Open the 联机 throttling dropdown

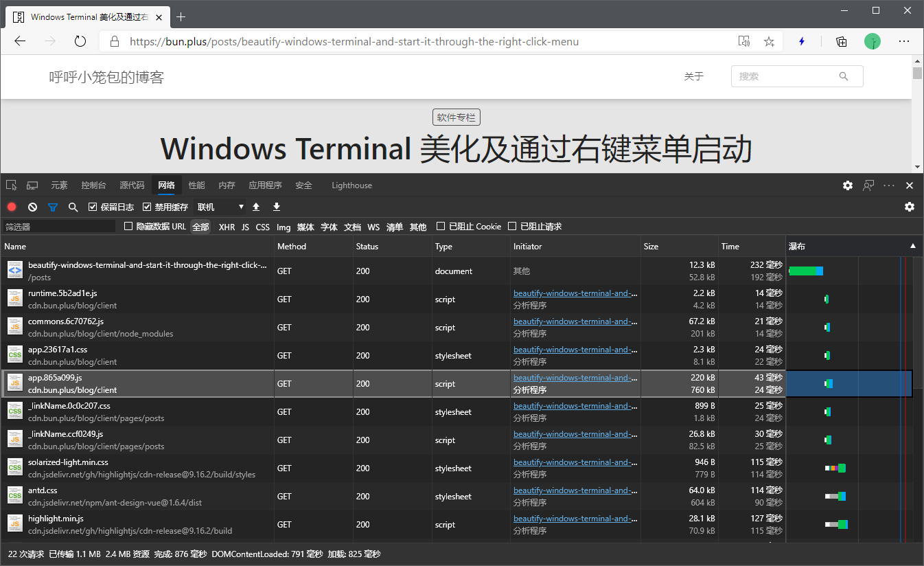tap(220, 207)
